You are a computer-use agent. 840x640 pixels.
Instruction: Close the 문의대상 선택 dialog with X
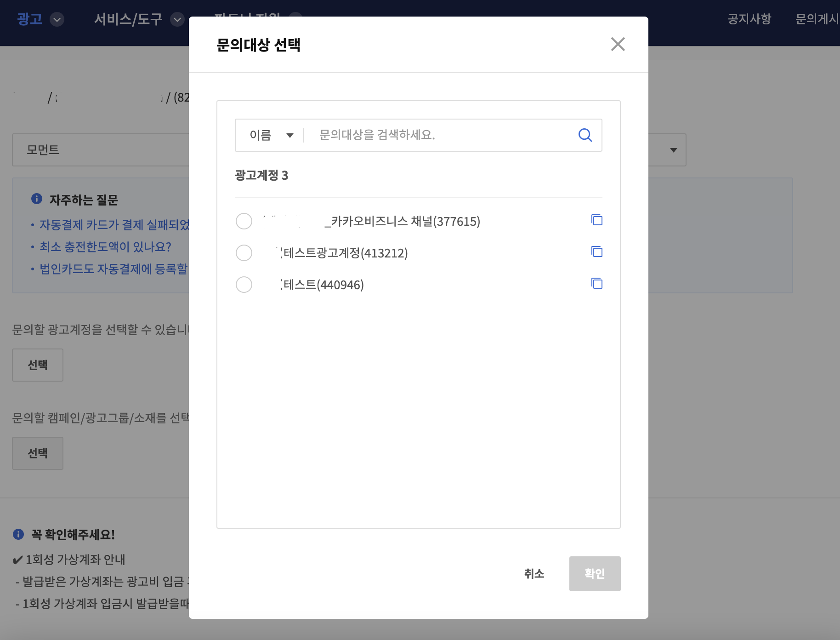click(x=618, y=45)
